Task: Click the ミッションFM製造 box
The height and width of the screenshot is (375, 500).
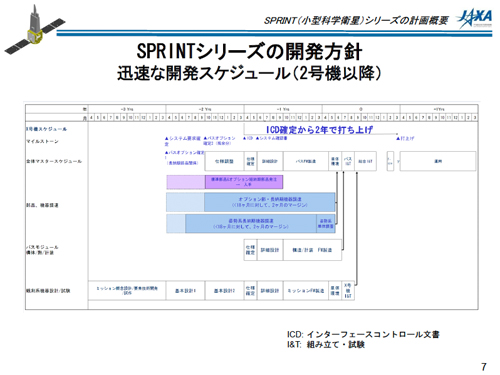Action: coord(306,291)
